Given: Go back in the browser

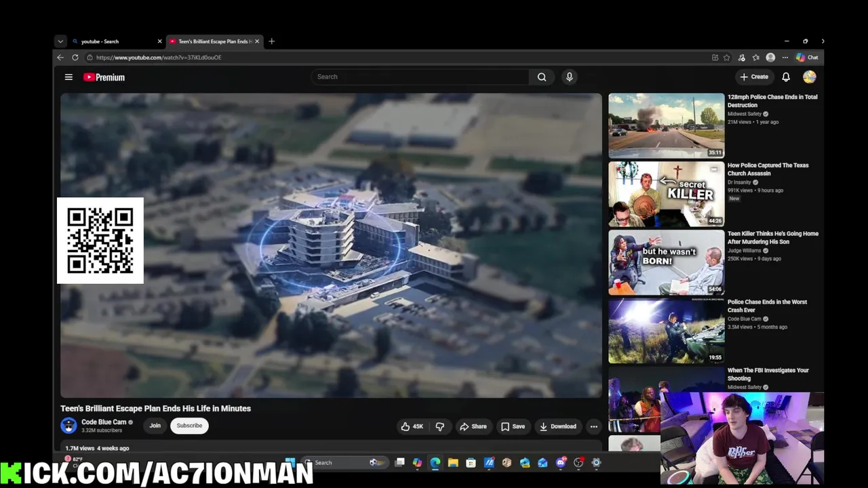Looking at the screenshot, I should [x=60, y=58].
